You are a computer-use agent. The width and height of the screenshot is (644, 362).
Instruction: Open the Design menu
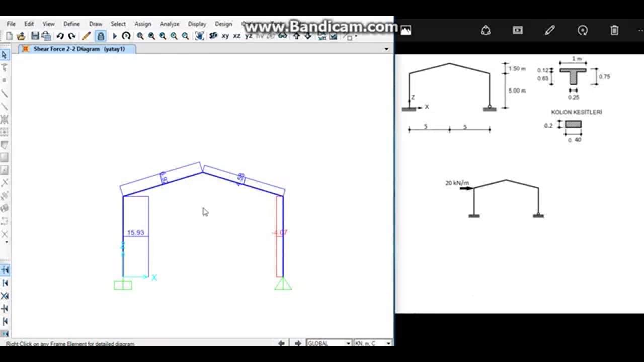223,24
